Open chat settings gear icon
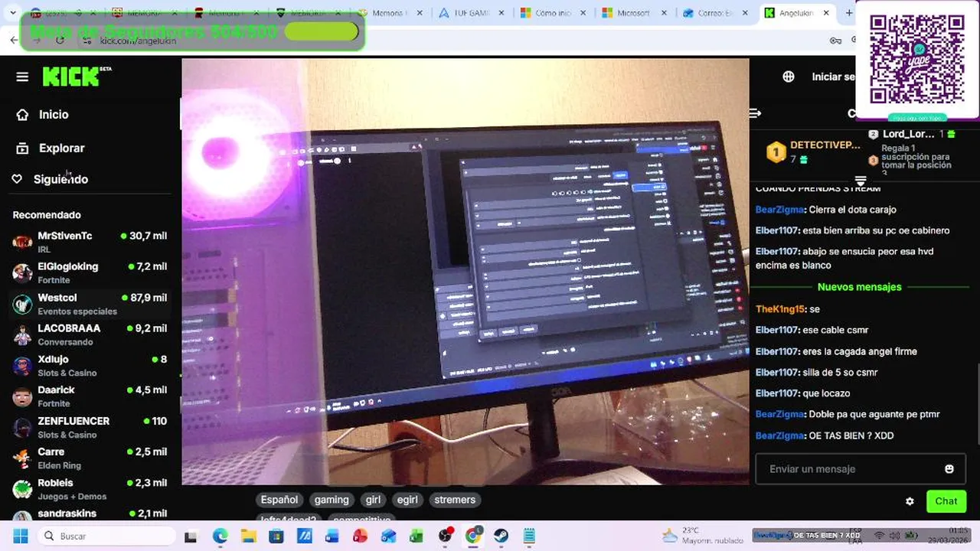Viewport: 980px width, 551px height. tap(910, 501)
